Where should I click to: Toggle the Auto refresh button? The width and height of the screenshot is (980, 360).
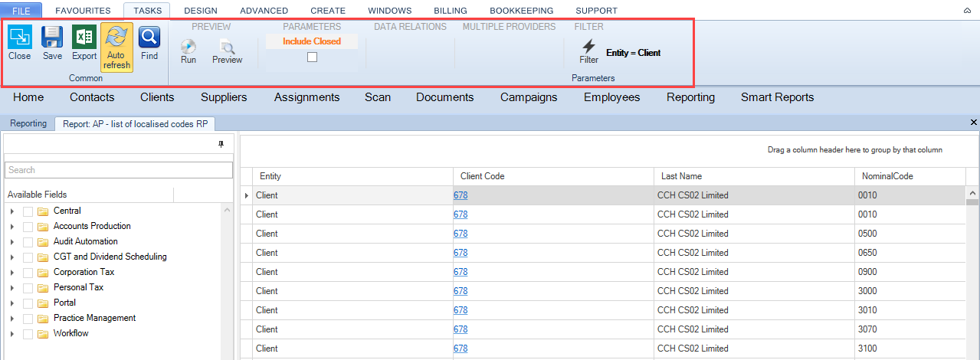pos(116,47)
